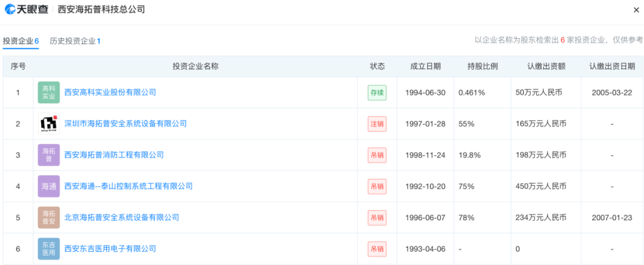Click 注销 status tag for 深圳市海拓普

coord(377,124)
